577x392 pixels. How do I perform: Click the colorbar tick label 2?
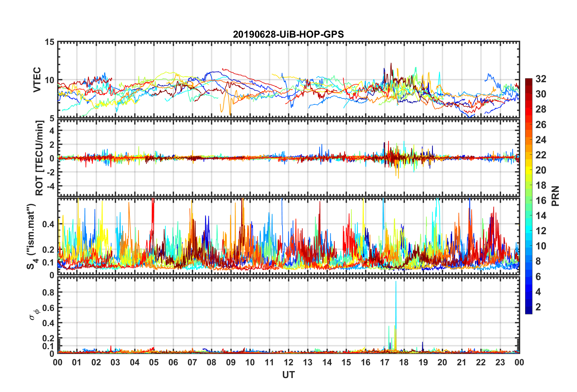[x=538, y=307]
